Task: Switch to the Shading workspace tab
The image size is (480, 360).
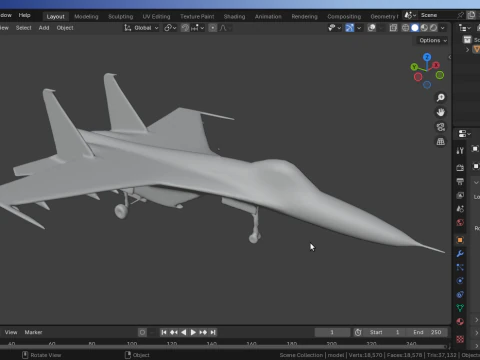Action: [x=234, y=16]
